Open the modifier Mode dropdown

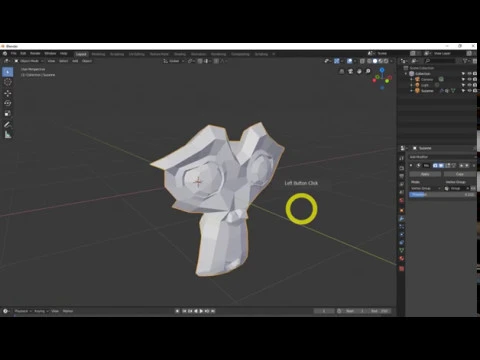point(425,188)
